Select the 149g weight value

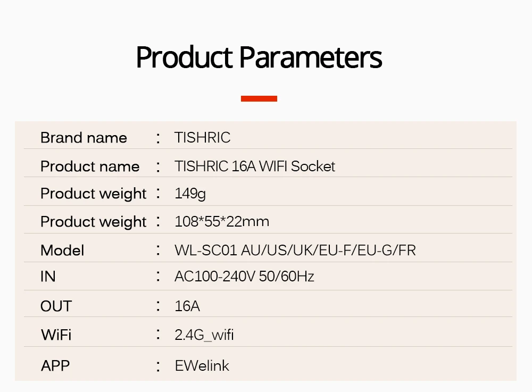point(190,194)
